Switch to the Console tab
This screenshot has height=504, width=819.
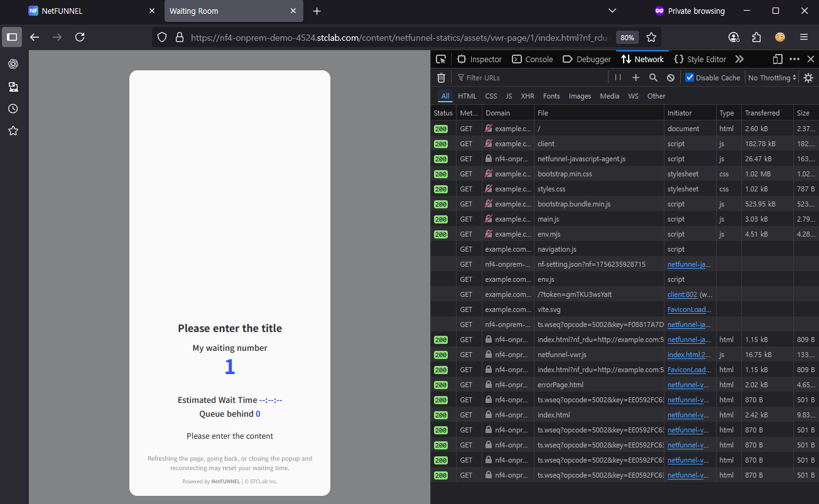click(x=533, y=59)
